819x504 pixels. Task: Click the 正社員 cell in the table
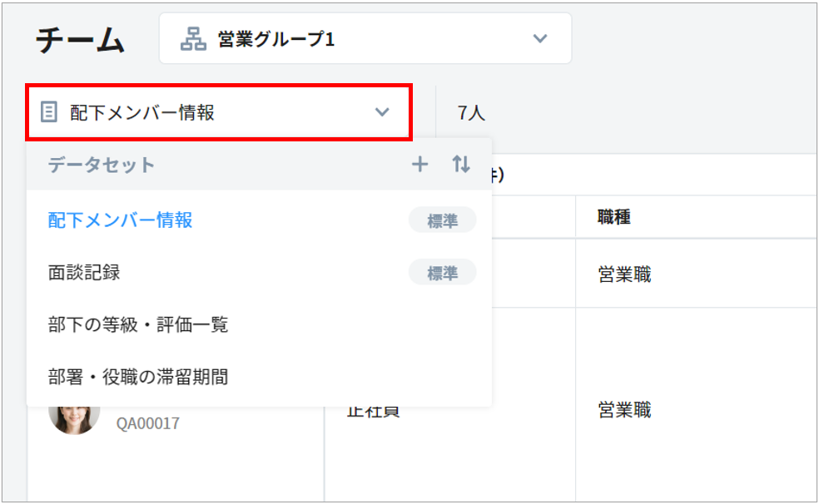pos(373,412)
